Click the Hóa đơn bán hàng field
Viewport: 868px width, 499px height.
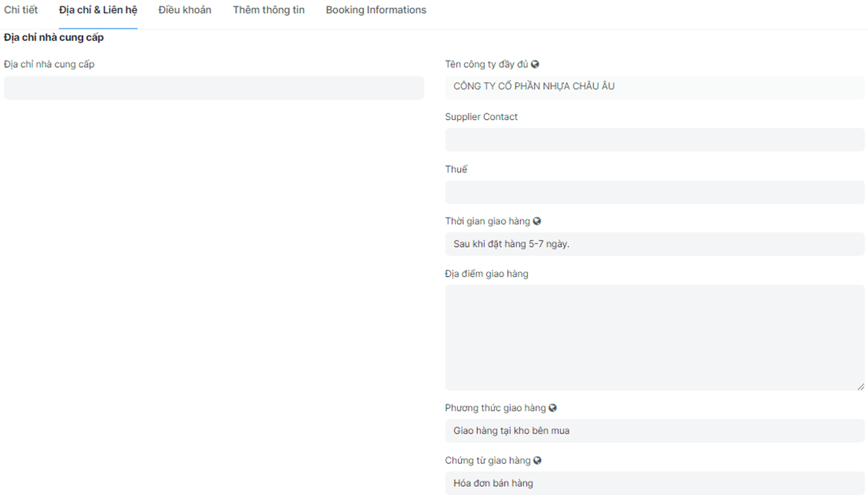654,483
